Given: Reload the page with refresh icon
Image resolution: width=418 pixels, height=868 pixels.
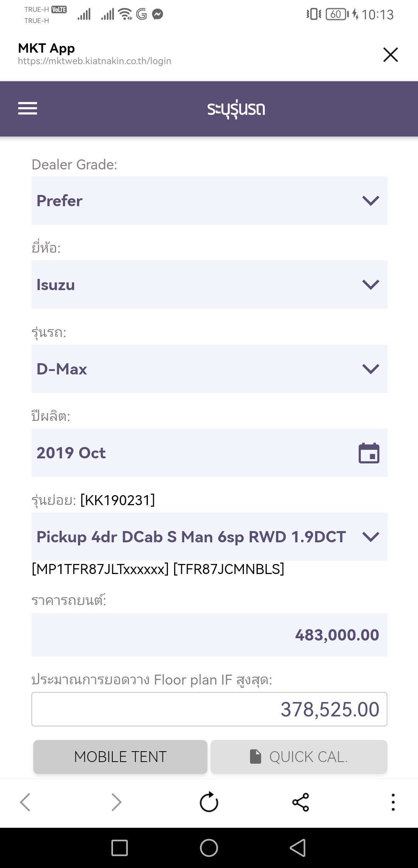Looking at the screenshot, I should (209, 802).
